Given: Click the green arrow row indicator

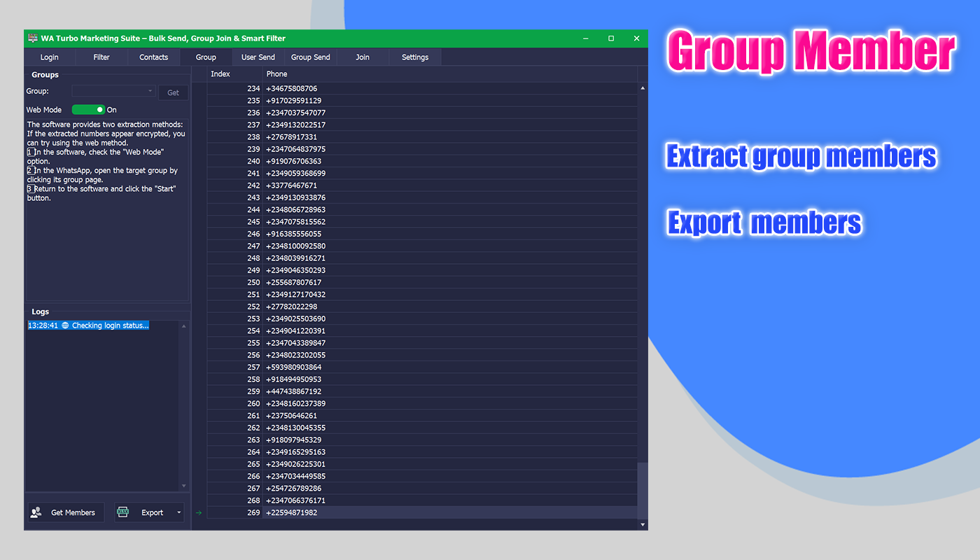Looking at the screenshot, I should coord(198,513).
